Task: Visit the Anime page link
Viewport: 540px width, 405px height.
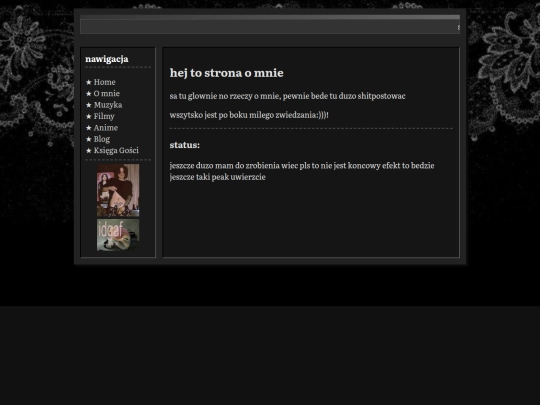Action: point(106,127)
